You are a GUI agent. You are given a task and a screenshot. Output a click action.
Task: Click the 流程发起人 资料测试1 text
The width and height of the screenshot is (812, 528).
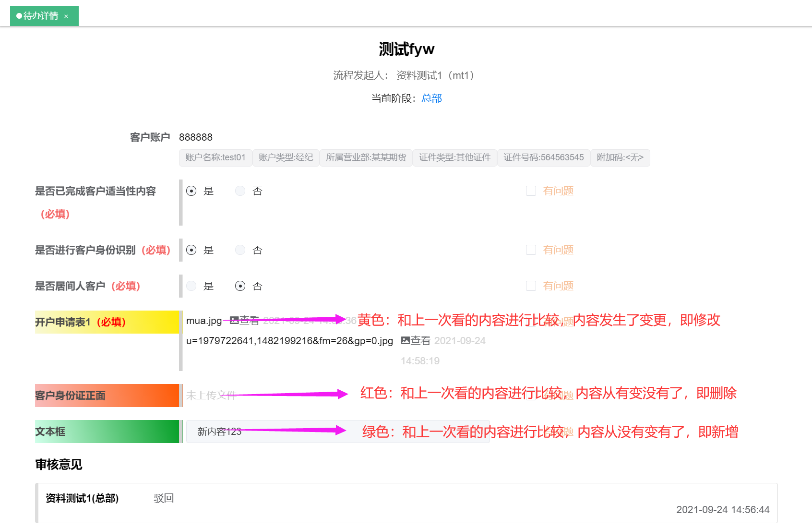click(x=404, y=75)
